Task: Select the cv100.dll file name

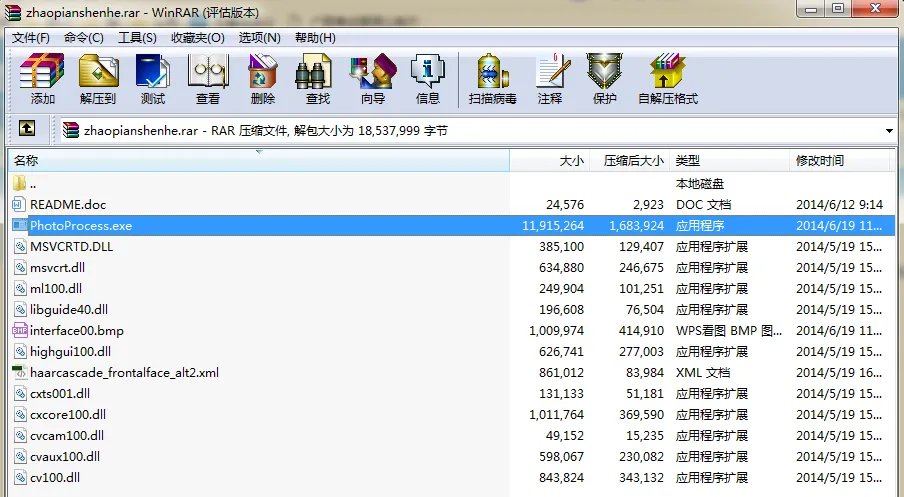Action: coord(55,477)
